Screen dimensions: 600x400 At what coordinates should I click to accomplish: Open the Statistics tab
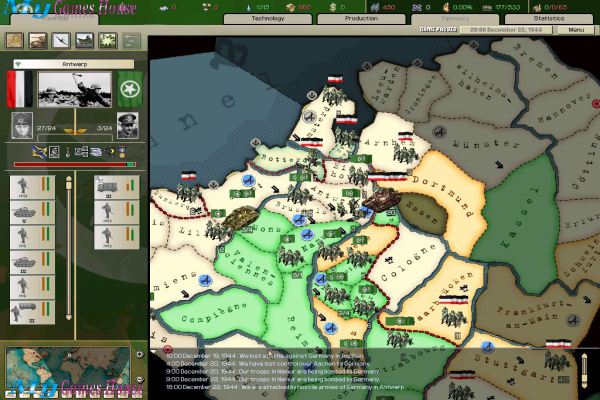click(549, 18)
